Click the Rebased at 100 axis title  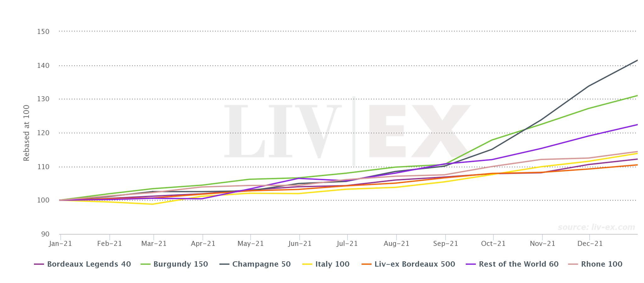point(26,133)
